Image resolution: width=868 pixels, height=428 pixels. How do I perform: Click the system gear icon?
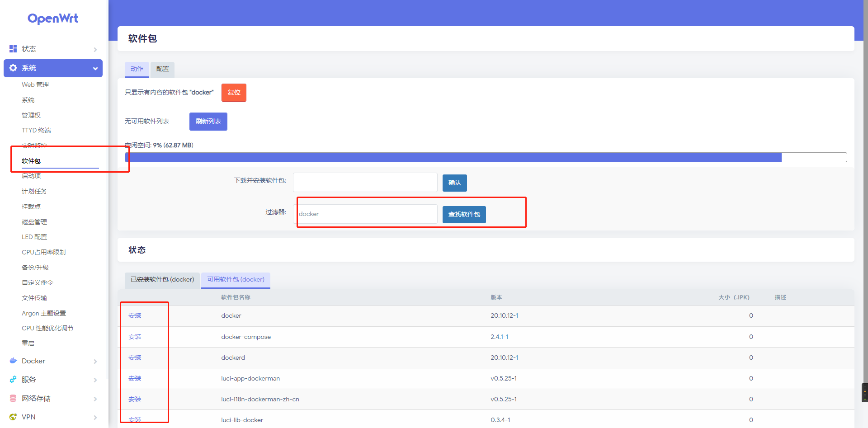(13, 68)
